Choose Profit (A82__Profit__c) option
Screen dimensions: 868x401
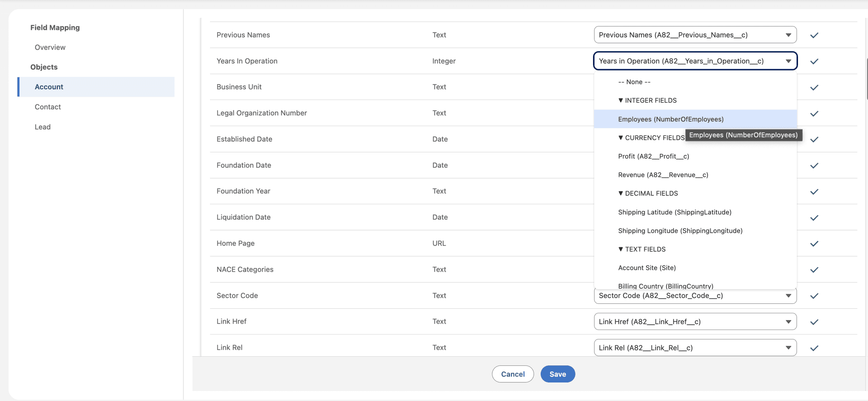pyautogui.click(x=695, y=156)
